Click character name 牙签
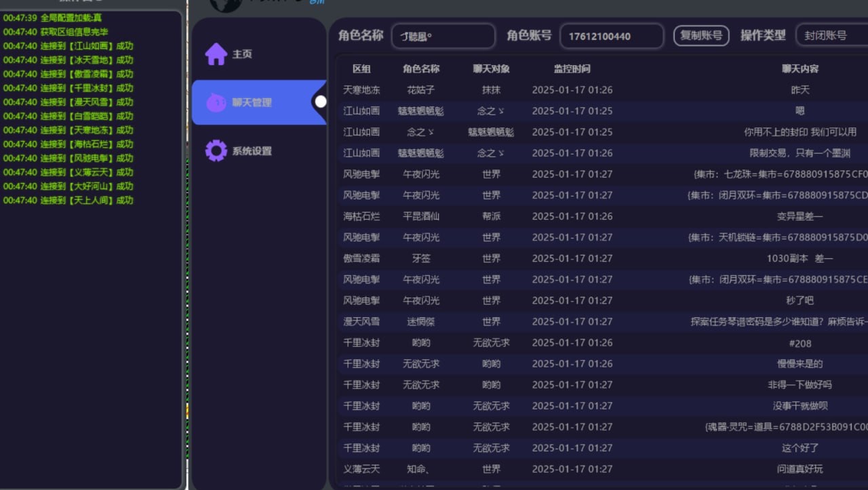Image resolution: width=868 pixels, height=490 pixels. coord(421,258)
